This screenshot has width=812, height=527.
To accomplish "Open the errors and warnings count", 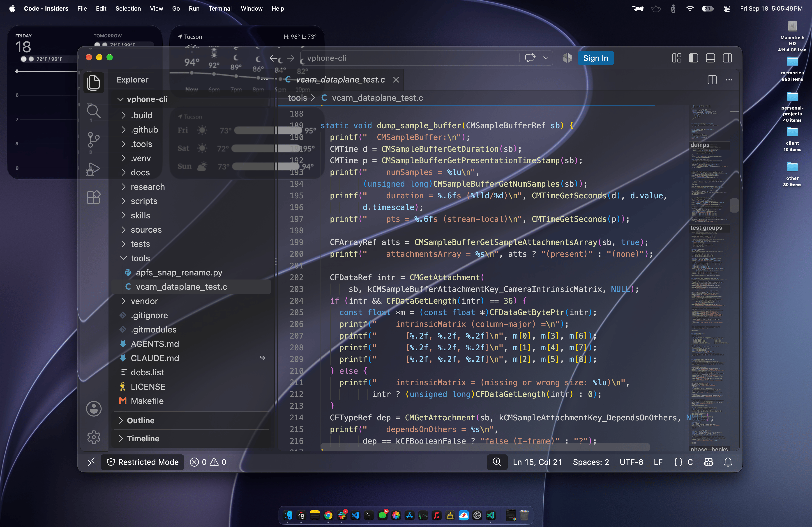I will 208,462.
